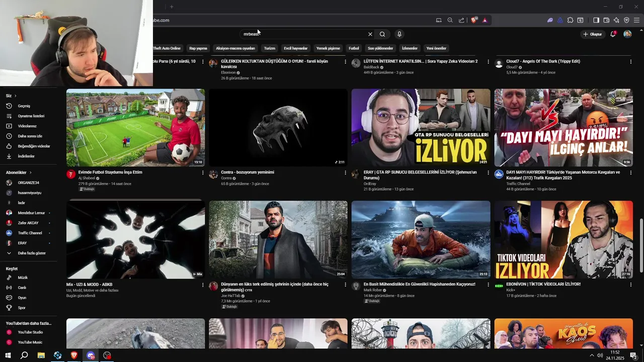Open Müzik in Keşfet section
This screenshot has width=644, height=362.
click(x=23, y=278)
